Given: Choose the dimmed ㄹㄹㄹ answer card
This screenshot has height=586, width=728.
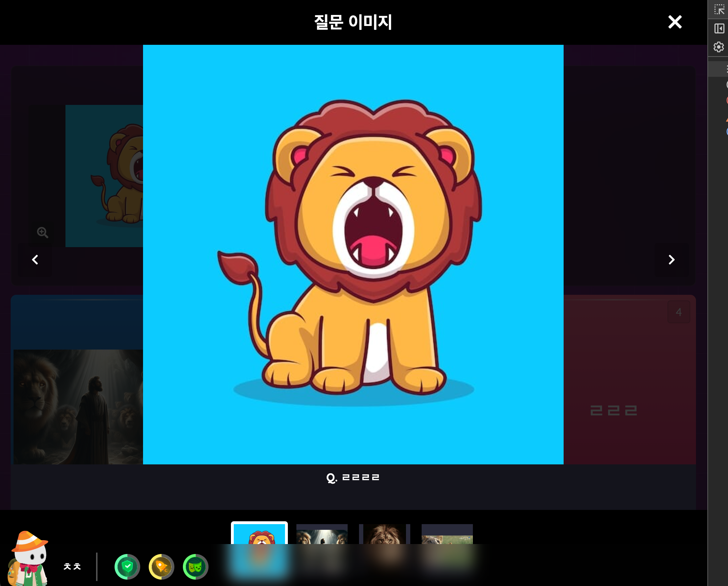Looking at the screenshot, I should pos(629,379).
